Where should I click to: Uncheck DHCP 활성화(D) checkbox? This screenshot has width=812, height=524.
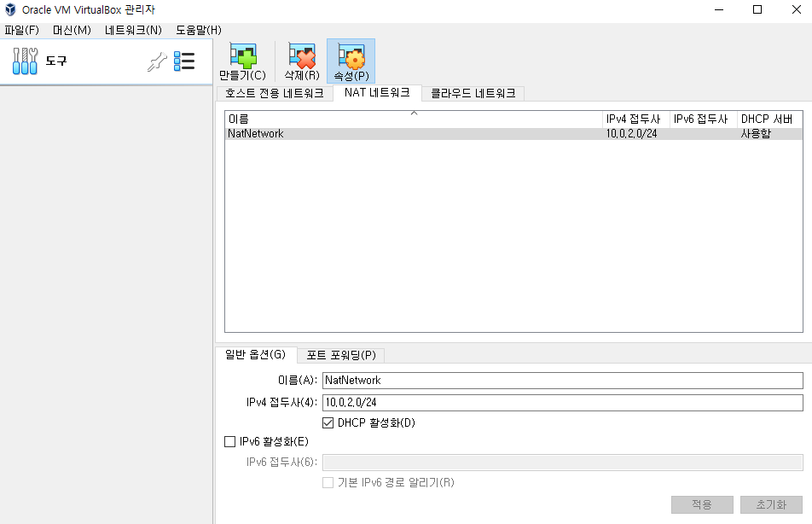(x=328, y=423)
